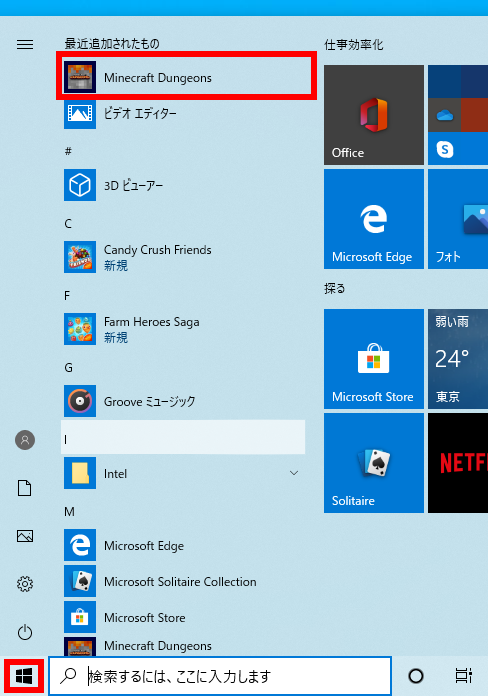Click the 仕事効率化 group title
The width and height of the screenshot is (488, 696).
tap(353, 44)
